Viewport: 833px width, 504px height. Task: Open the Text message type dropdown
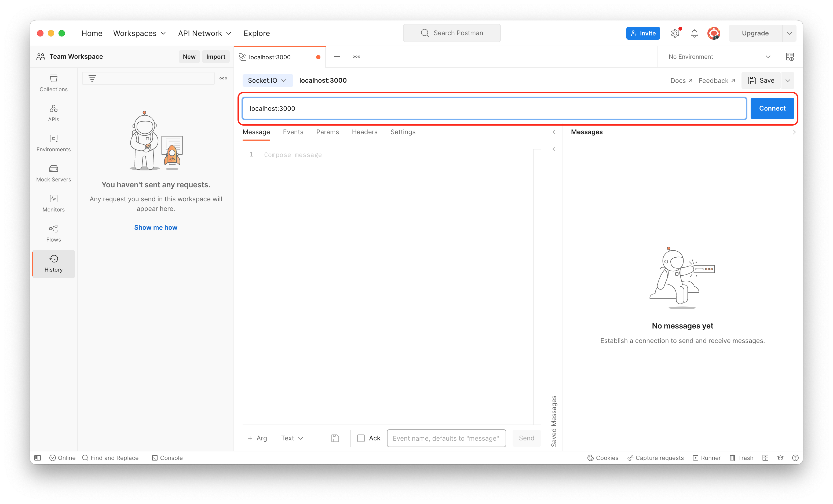point(292,438)
